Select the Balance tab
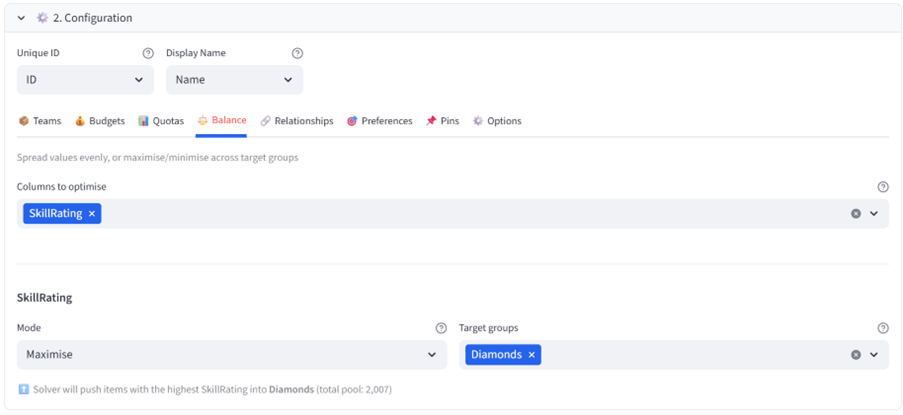The height and width of the screenshot is (415, 903). [221, 121]
